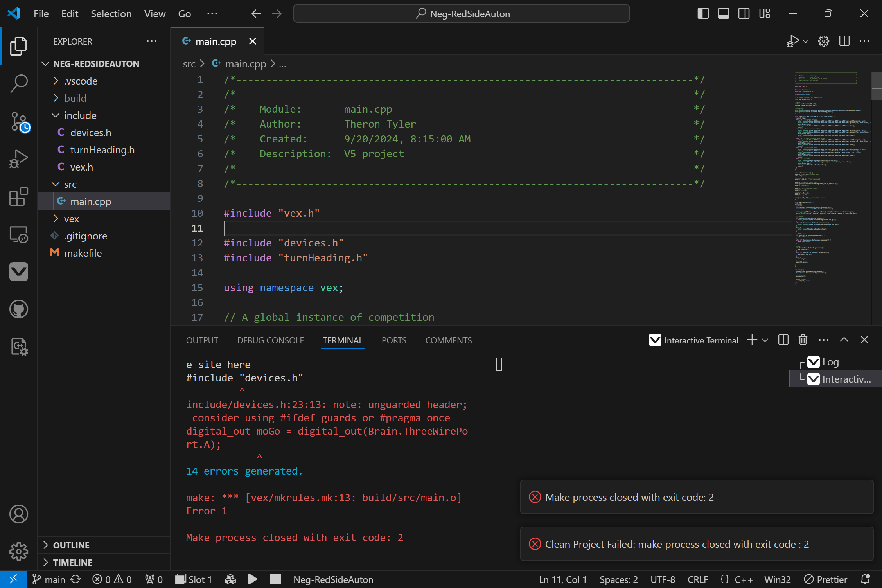This screenshot has width=882, height=588.
Task: Run the program using the status bar play icon
Action: coord(252,579)
